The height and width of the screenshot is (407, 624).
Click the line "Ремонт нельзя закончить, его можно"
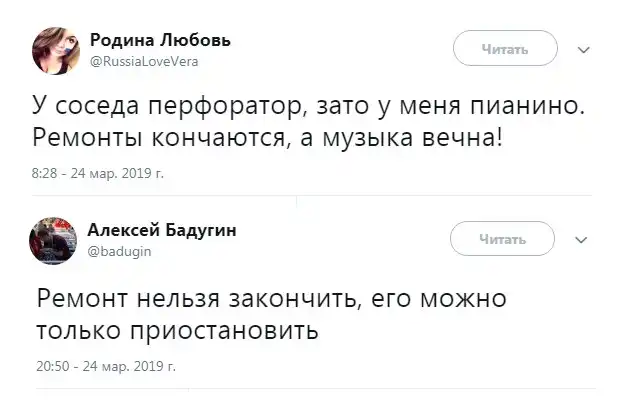[272, 298]
